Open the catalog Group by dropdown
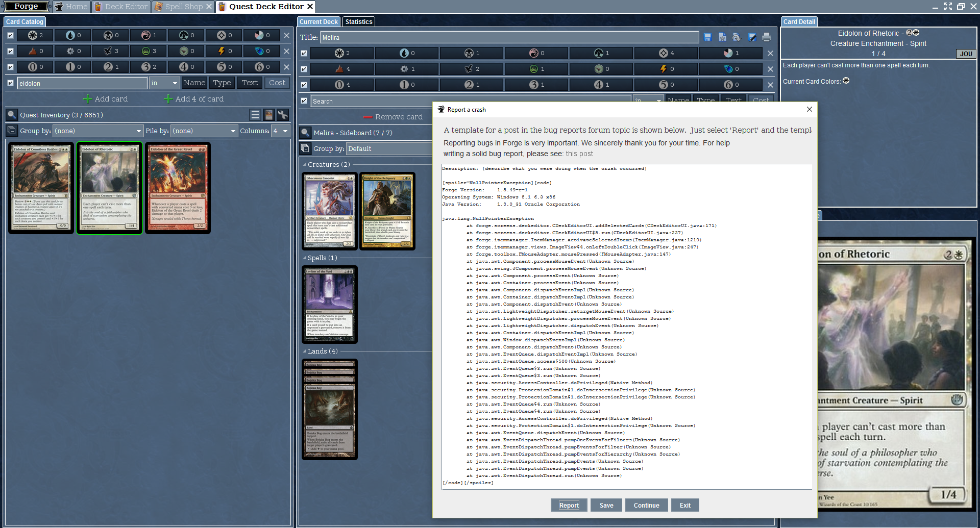 (x=98, y=131)
